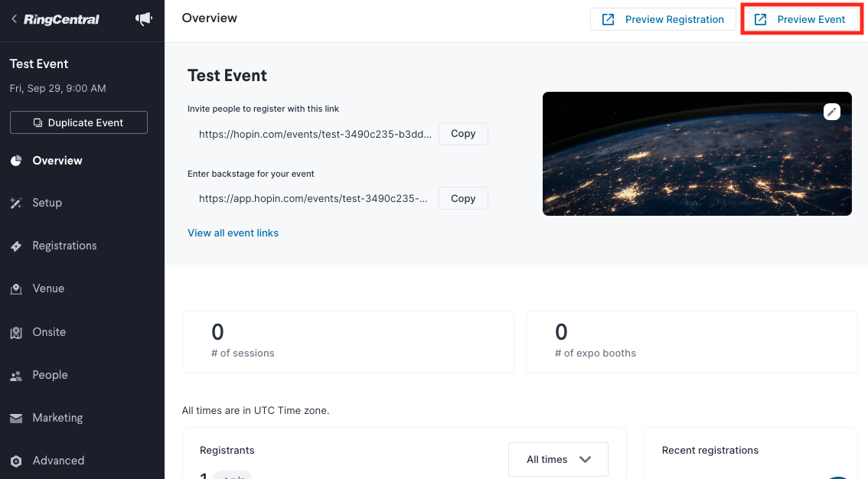Click the RingCentral logo
Screen dimensions: 868x479
pyautogui.click(x=61, y=19)
